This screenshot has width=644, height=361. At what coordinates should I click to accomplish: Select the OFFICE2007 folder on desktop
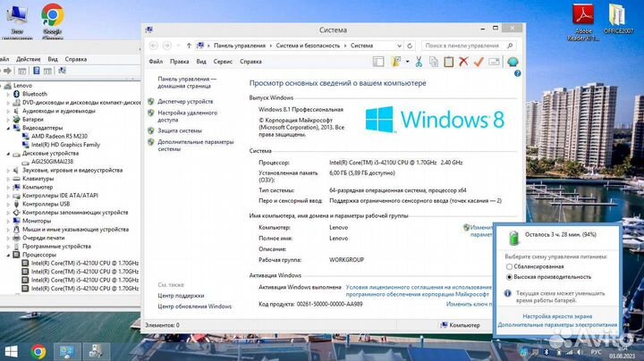pyautogui.click(x=618, y=19)
